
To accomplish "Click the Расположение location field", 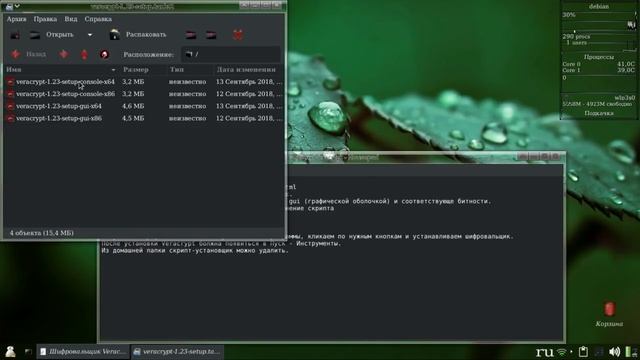I will [231, 54].
